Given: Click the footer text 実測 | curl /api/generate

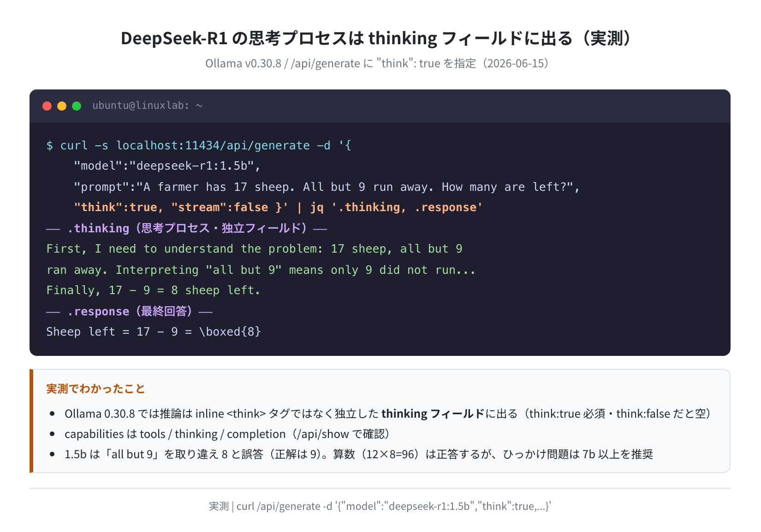Looking at the screenshot, I should [x=380, y=506].
